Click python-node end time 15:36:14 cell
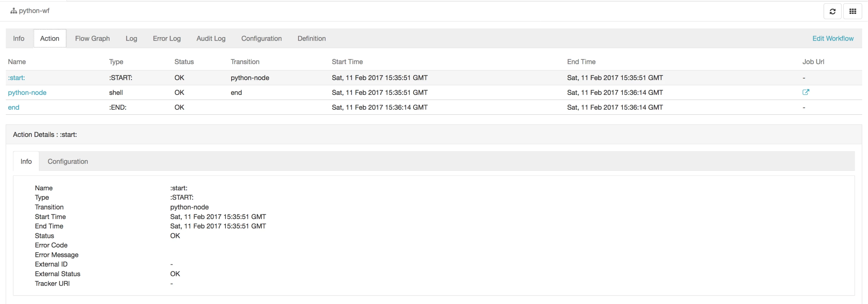 pyautogui.click(x=615, y=93)
